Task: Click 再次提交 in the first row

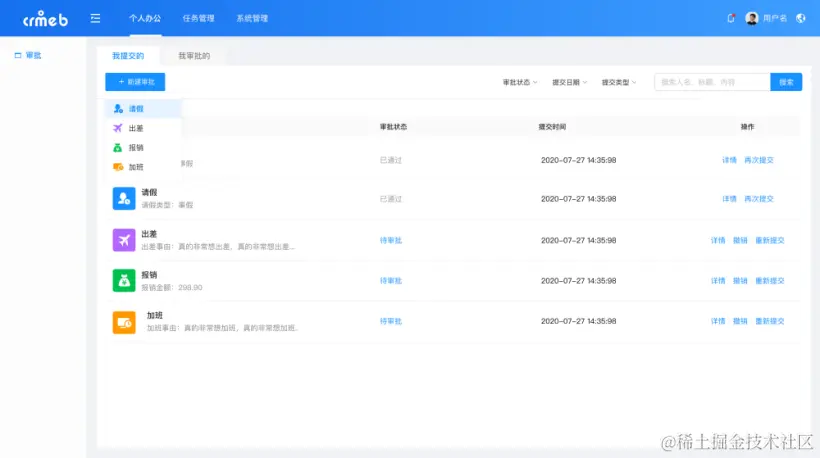Action: pos(759,160)
